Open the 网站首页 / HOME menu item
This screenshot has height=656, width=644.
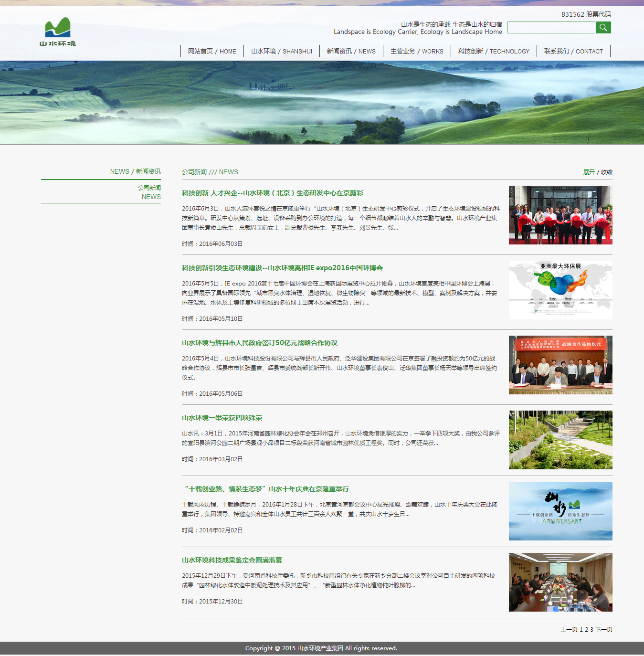(212, 51)
